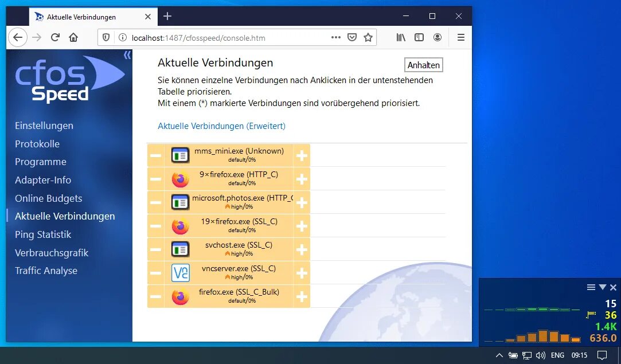Open the Windows notification center
Image resolution: width=621 pixels, height=364 pixels.
click(602, 355)
